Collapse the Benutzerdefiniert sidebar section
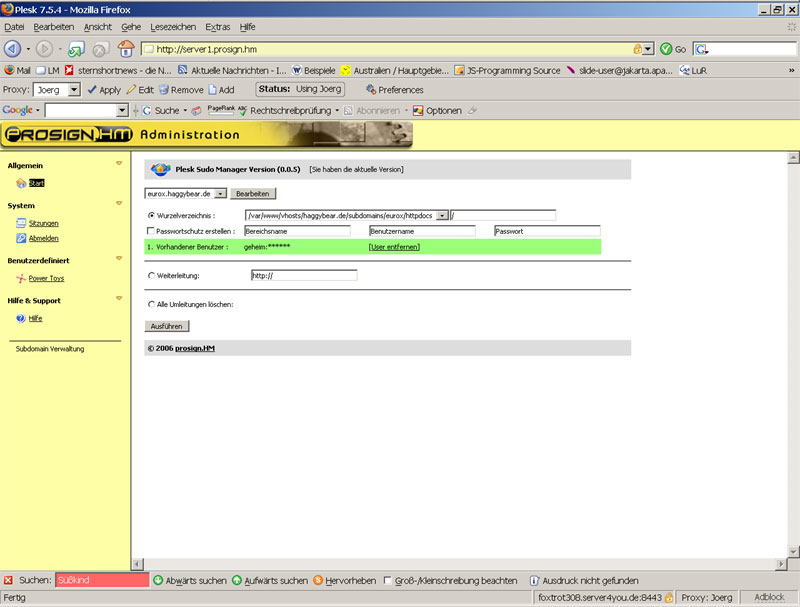This screenshot has width=800, height=607. [x=119, y=258]
